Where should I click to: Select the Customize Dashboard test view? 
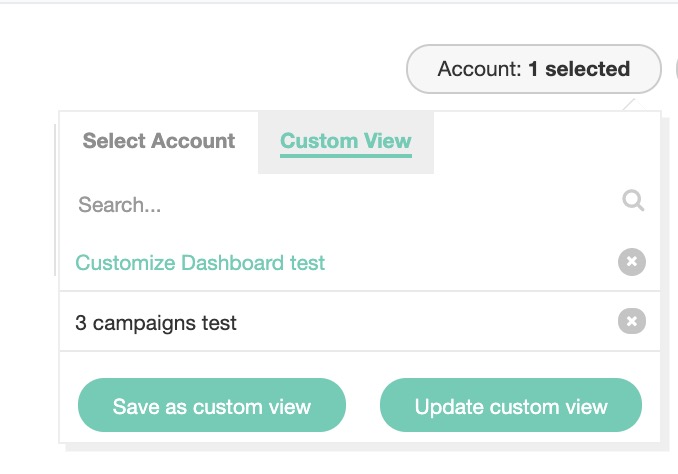[200, 263]
